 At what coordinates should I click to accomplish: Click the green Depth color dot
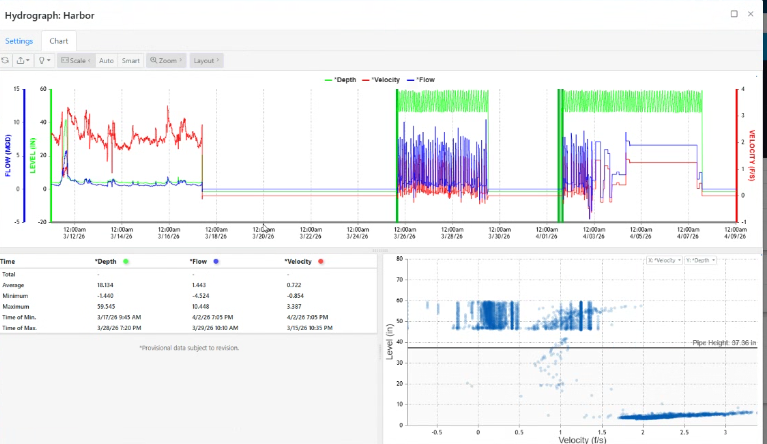point(127,261)
